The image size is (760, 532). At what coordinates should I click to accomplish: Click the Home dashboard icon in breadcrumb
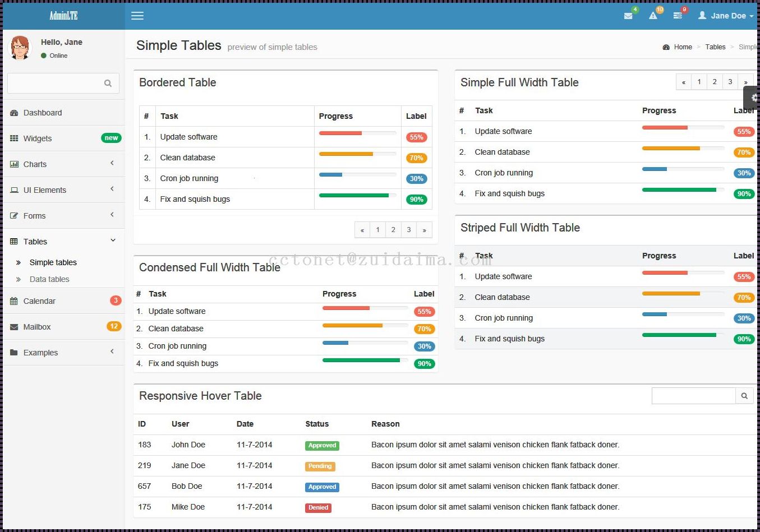(x=666, y=47)
